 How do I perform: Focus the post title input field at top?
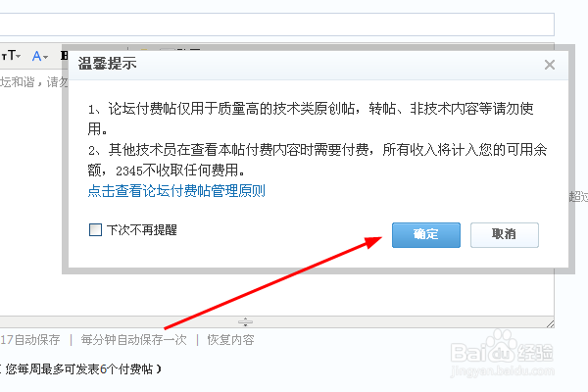[x=276, y=24]
